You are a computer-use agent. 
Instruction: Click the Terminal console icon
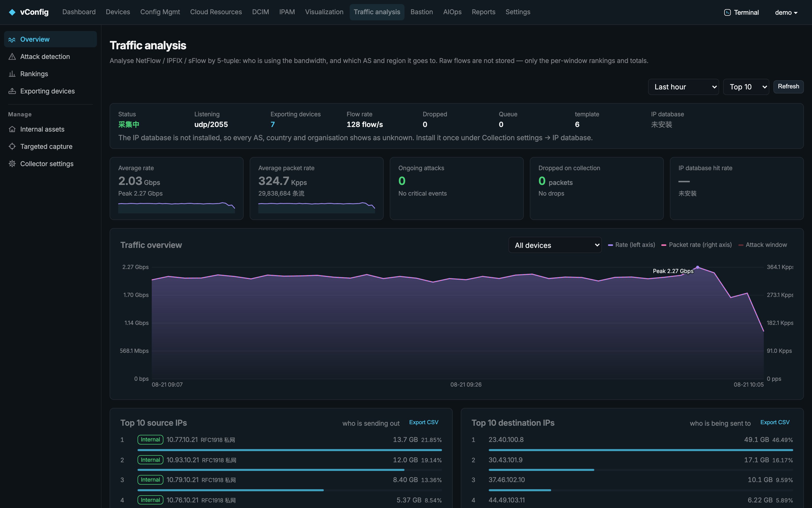click(x=727, y=12)
